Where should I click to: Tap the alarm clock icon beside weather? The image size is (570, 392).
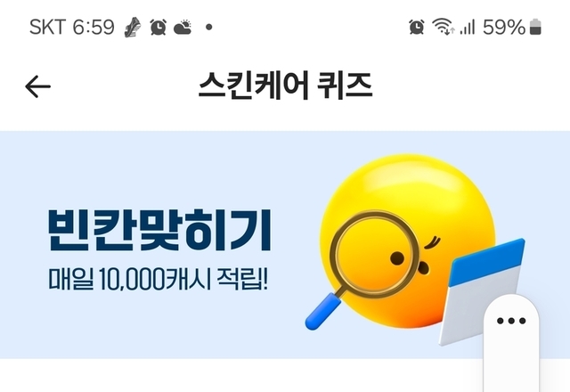[159, 28]
